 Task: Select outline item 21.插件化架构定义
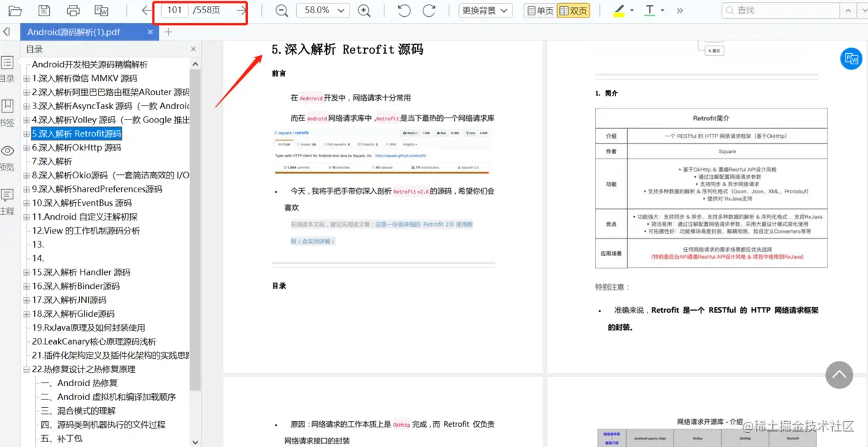click(x=111, y=355)
